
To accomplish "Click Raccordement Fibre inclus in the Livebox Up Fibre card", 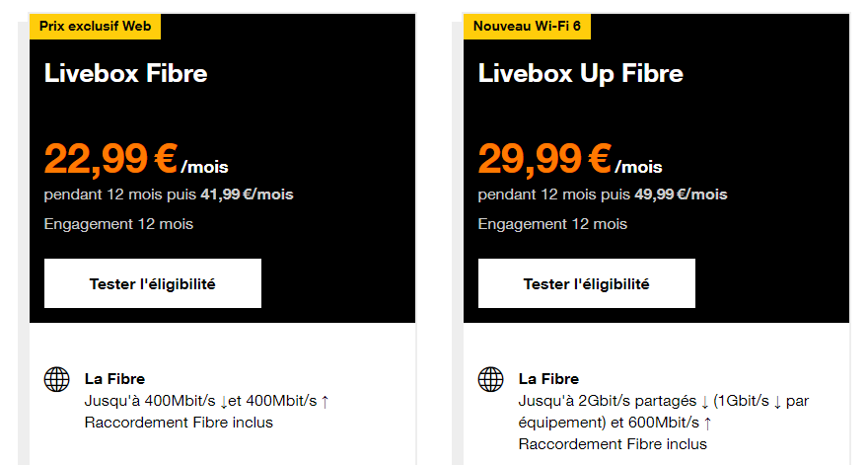I will [613, 444].
